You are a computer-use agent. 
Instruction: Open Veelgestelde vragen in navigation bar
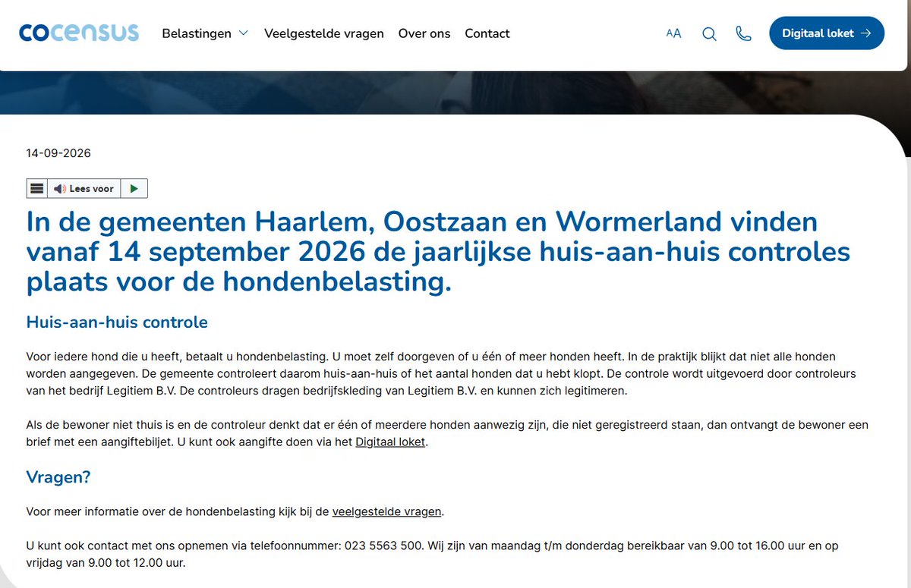click(324, 33)
